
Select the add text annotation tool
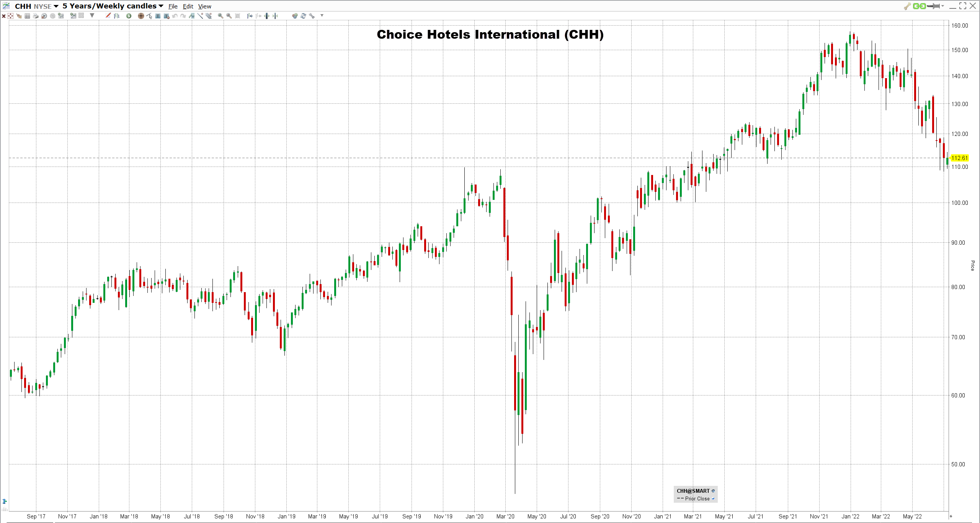pos(158,16)
